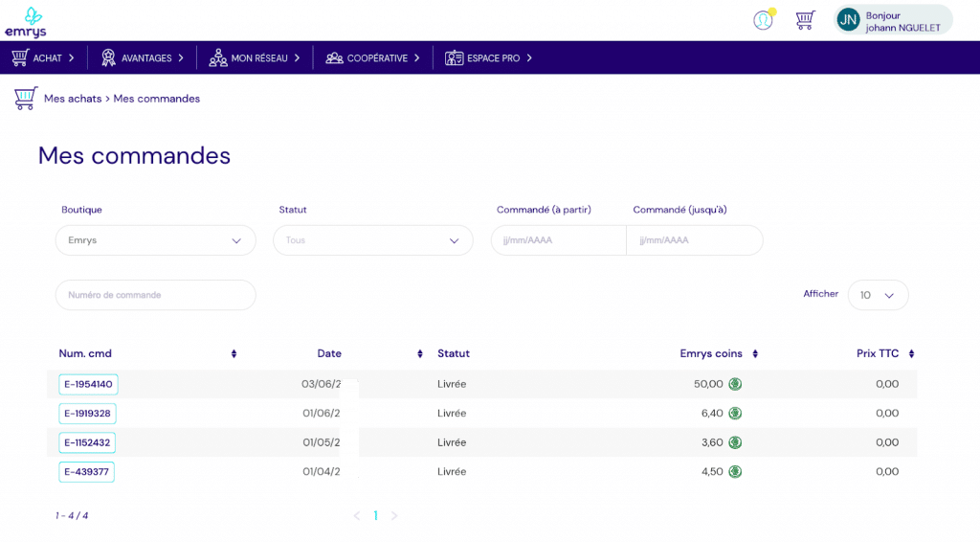The height and width of the screenshot is (542, 980).
Task: Click the 3,60 Emrys coins value
Action: pos(712,442)
